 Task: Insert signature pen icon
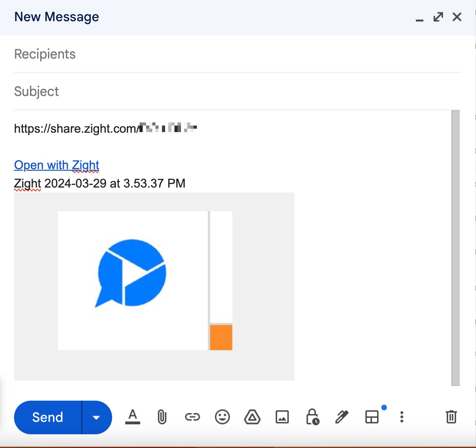click(342, 417)
